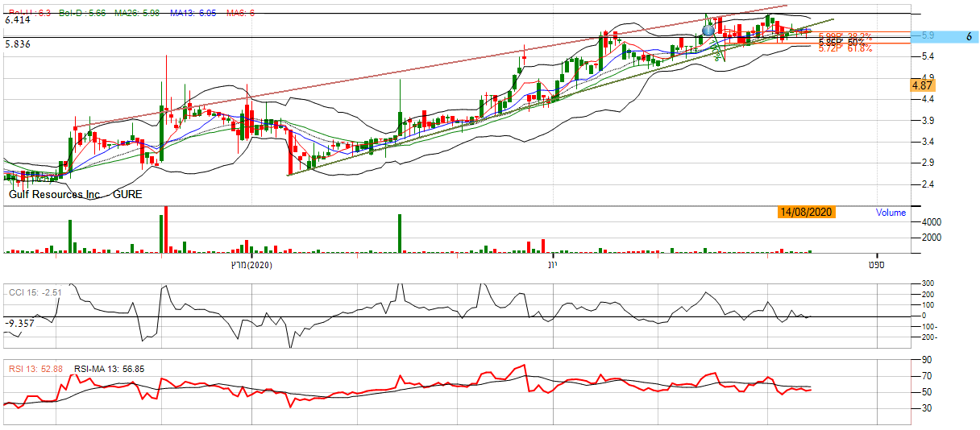Click the -9.357 CCI value label
Image resolution: width=980 pixels, height=430 pixels.
[x=21, y=323]
